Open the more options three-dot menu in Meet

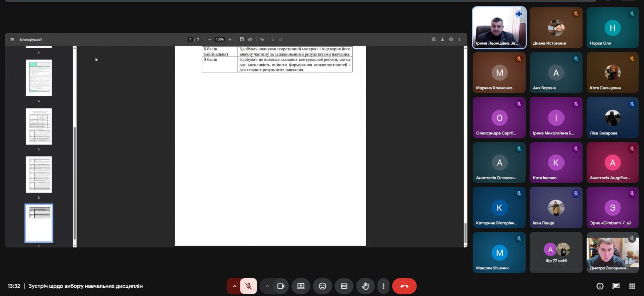pos(383,286)
